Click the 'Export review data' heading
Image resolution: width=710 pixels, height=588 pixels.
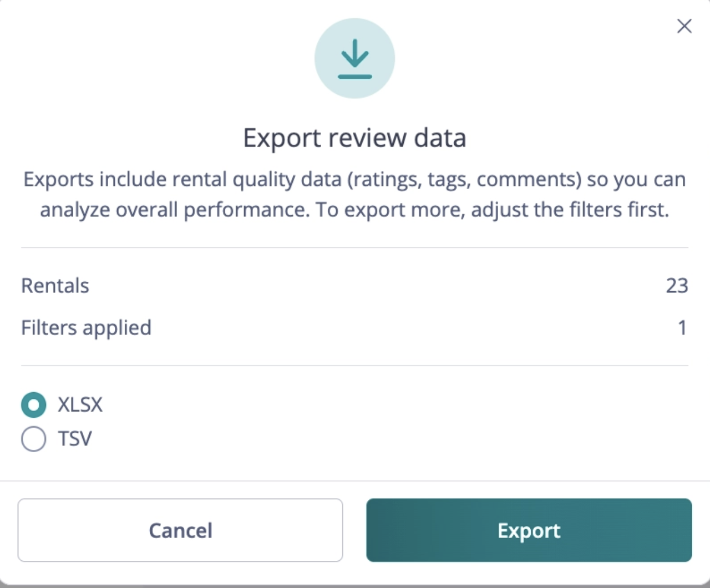354,138
